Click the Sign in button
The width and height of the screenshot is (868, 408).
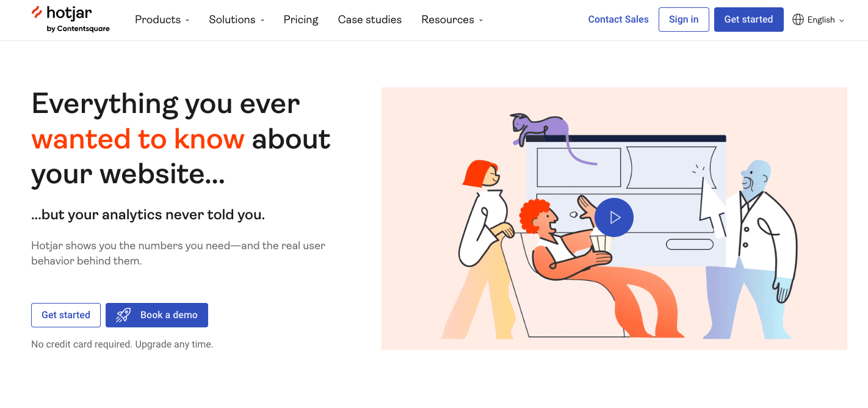click(684, 20)
